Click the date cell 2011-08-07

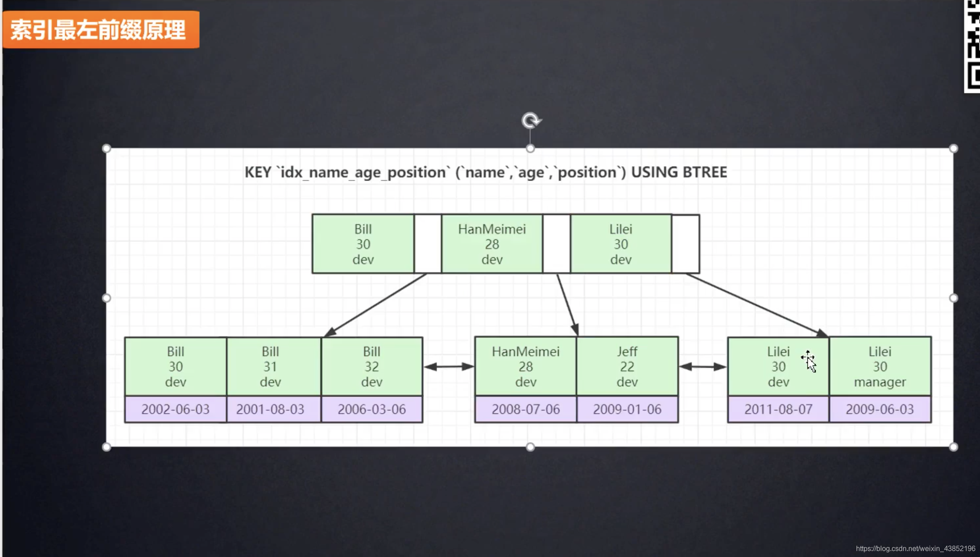click(778, 409)
